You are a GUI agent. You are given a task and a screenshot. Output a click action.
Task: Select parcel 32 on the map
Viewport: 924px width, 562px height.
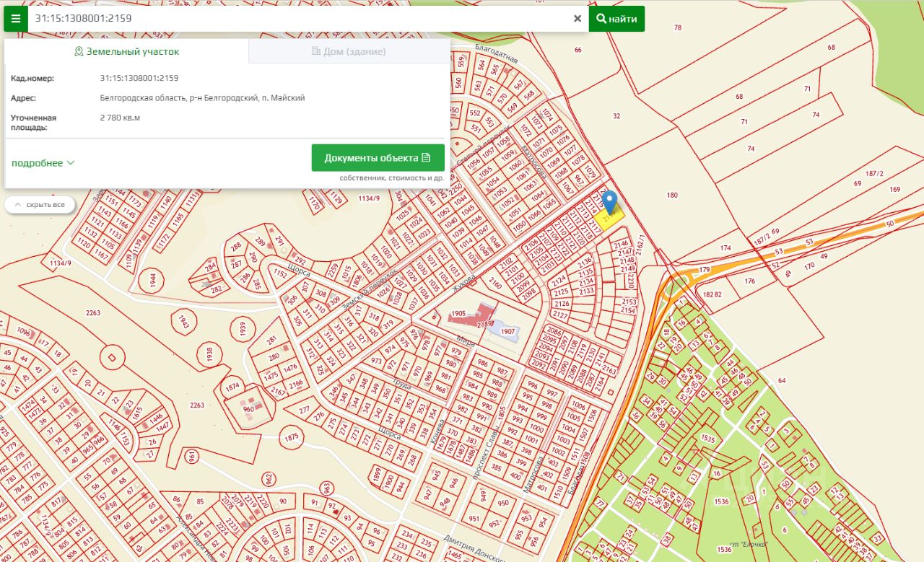616,115
